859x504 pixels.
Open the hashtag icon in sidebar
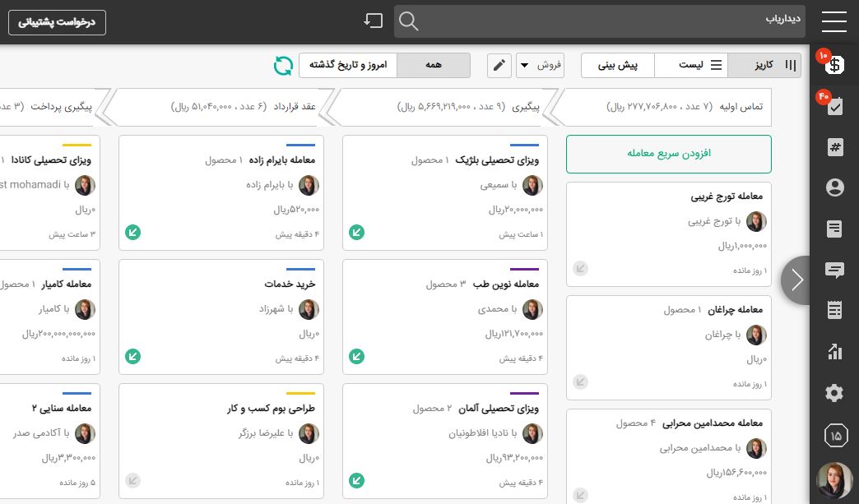[x=834, y=147]
